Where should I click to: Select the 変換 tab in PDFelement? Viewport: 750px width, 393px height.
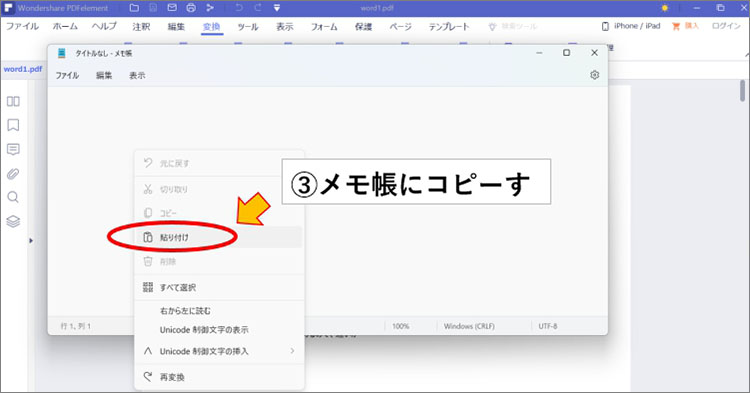tap(211, 27)
